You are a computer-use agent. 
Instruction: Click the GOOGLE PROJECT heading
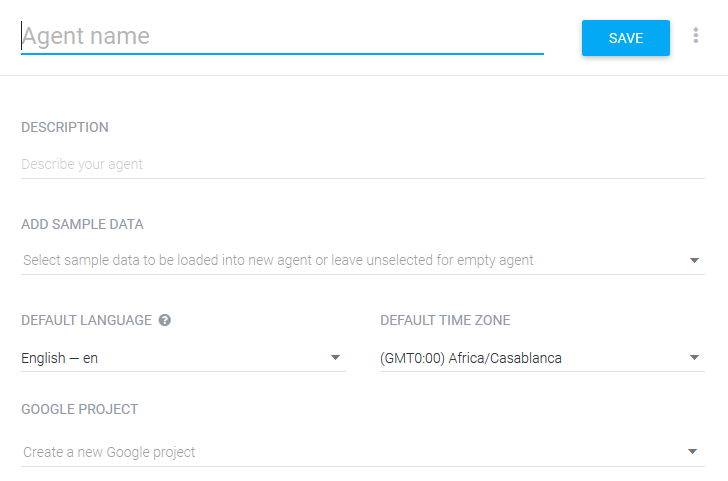pyautogui.click(x=79, y=409)
